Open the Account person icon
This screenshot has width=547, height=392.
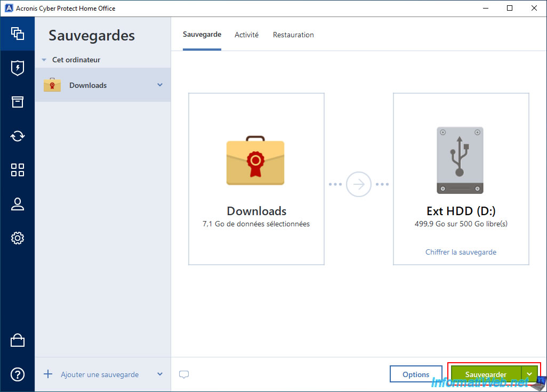pos(18,204)
